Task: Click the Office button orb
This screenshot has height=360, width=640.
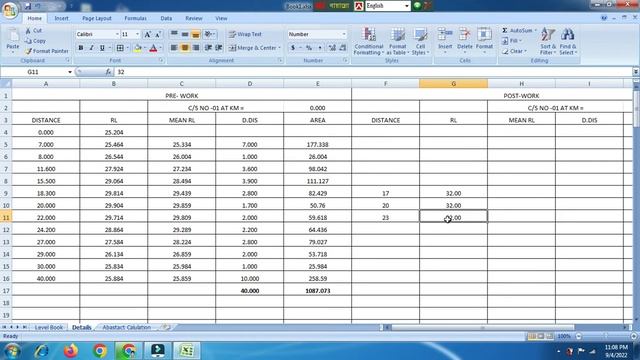Action: point(9,10)
